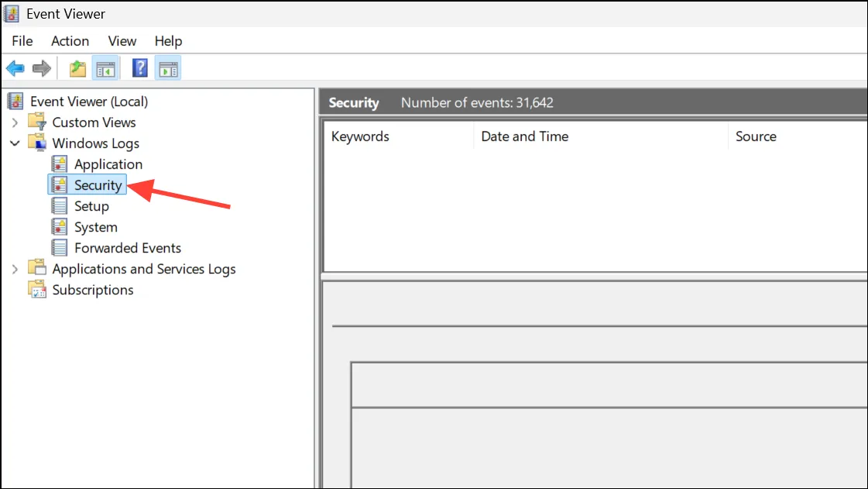Select the Subscriptions item
Screen dimensions: 868x489
point(93,290)
